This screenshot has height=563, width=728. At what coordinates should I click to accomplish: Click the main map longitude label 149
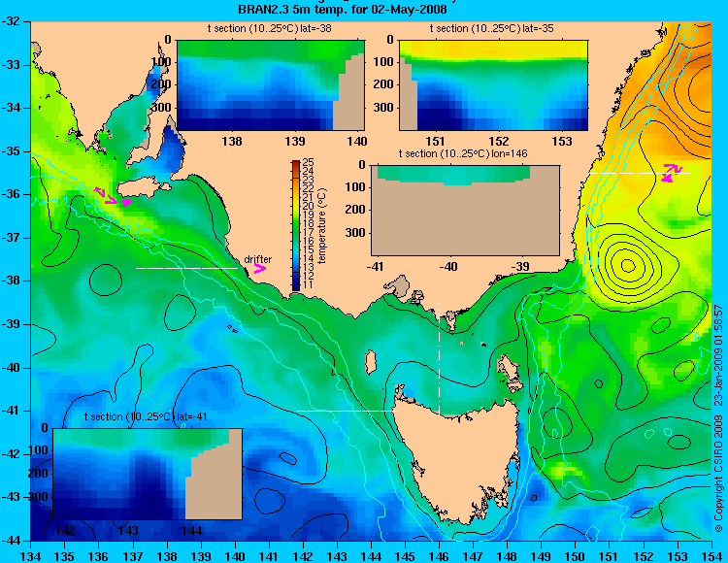pyautogui.click(x=541, y=556)
